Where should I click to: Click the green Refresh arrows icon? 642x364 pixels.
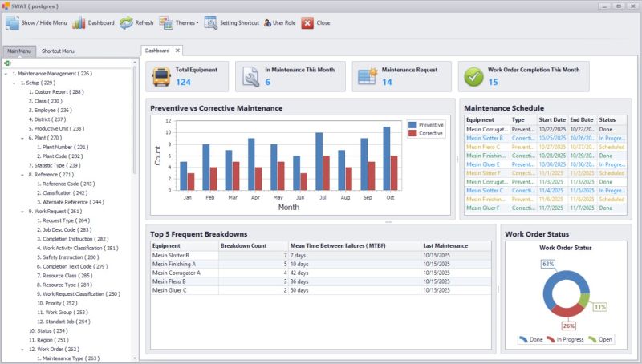[126, 23]
